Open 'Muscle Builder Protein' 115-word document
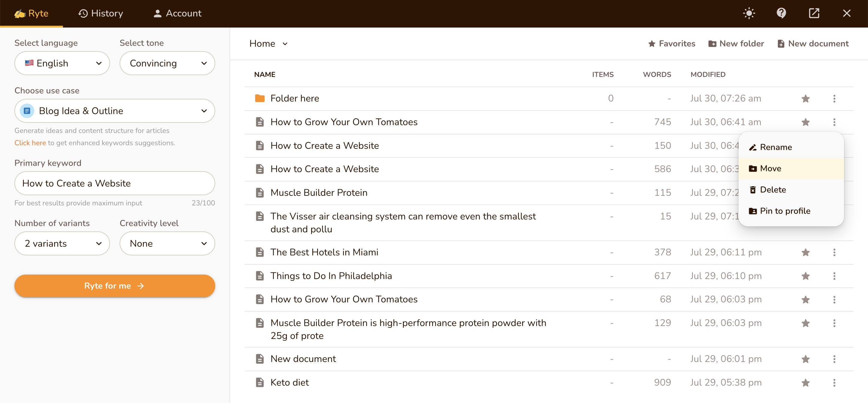The image size is (868, 403). (x=319, y=193)
